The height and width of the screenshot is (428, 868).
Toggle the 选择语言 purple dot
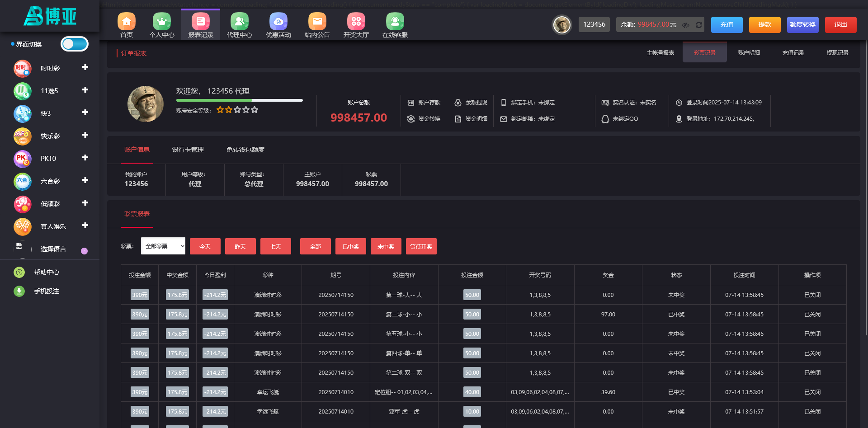[84, 251]
